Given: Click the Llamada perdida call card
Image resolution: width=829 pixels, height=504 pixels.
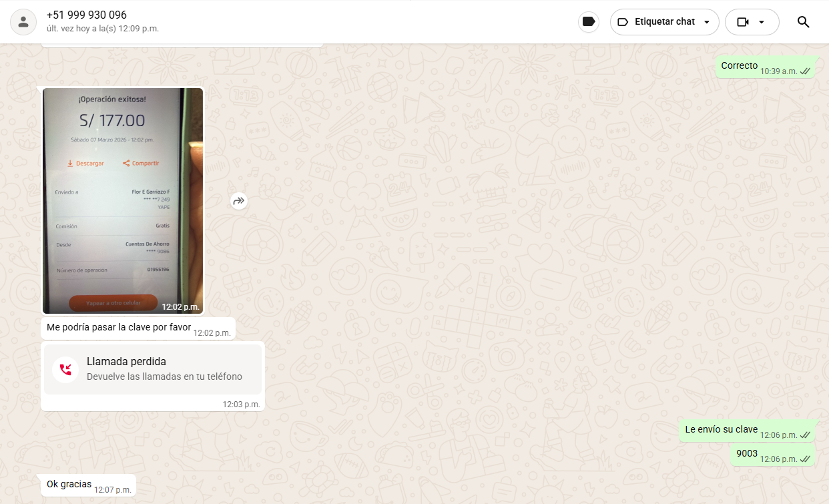Looking at the screenshot, I should point(153,369).
